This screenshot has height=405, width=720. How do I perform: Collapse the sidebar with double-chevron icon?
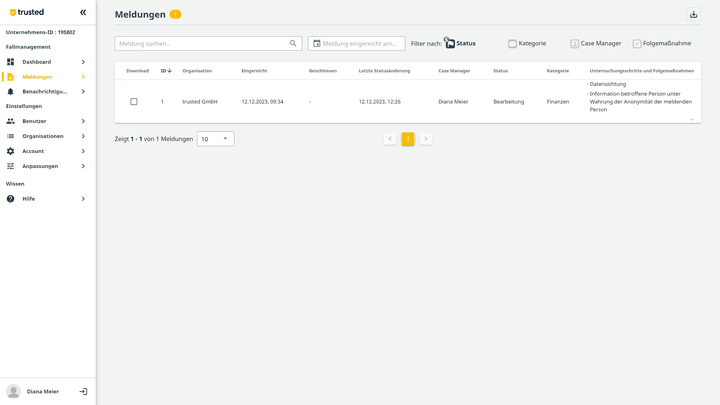point(83,12)
